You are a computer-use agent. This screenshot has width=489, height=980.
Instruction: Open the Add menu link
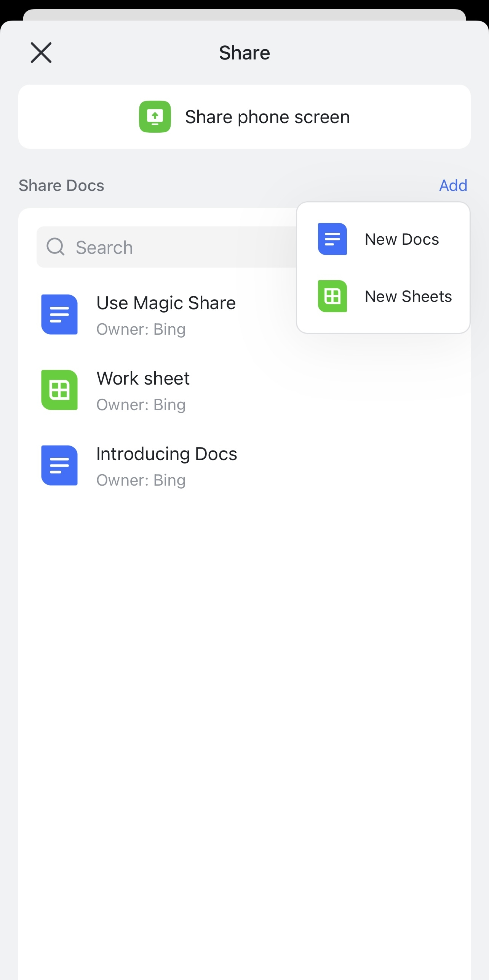[x=453, y=186]
